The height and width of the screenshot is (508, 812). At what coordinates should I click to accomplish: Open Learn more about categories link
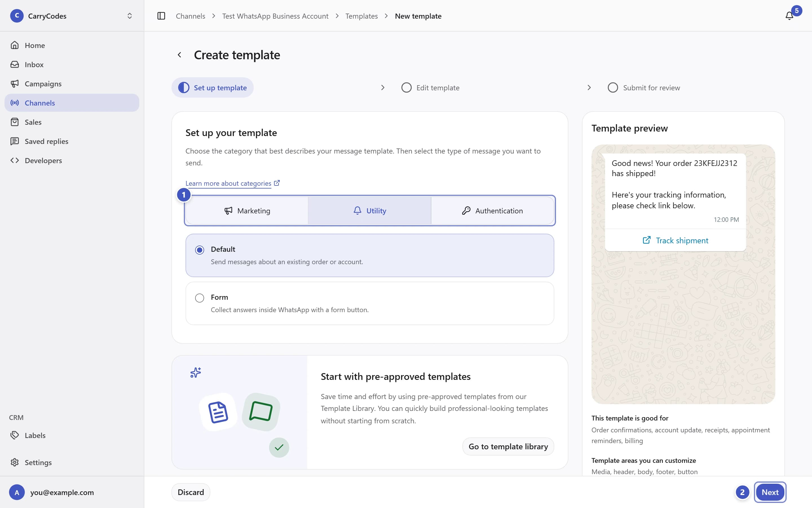[228, 183]
